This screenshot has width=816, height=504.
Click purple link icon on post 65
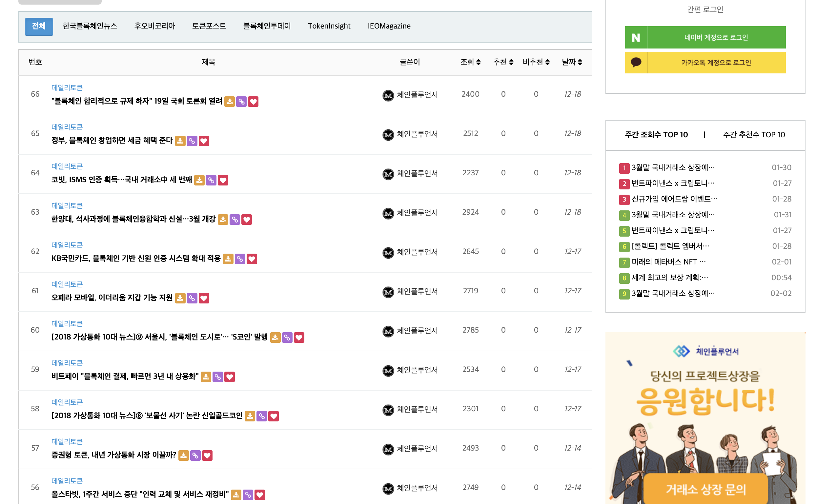[x=192, y=141]
